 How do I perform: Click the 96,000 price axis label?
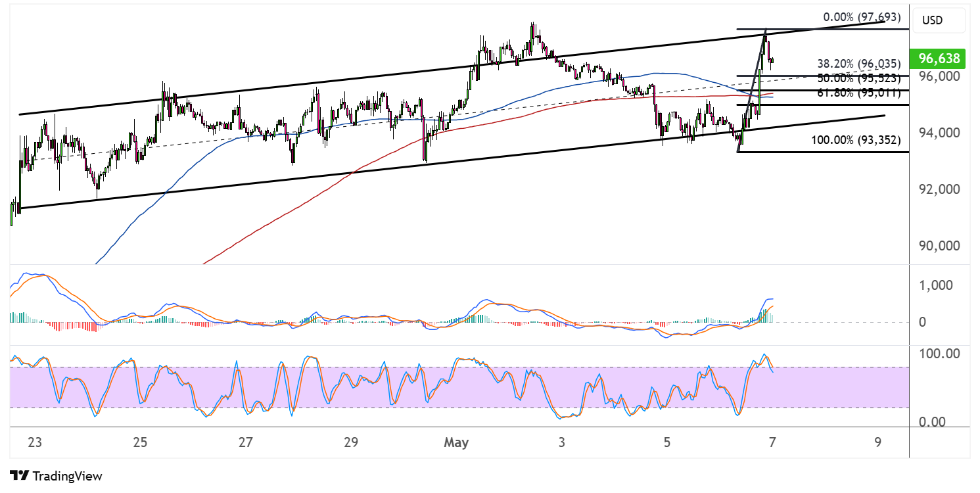[x=939, y=76]
